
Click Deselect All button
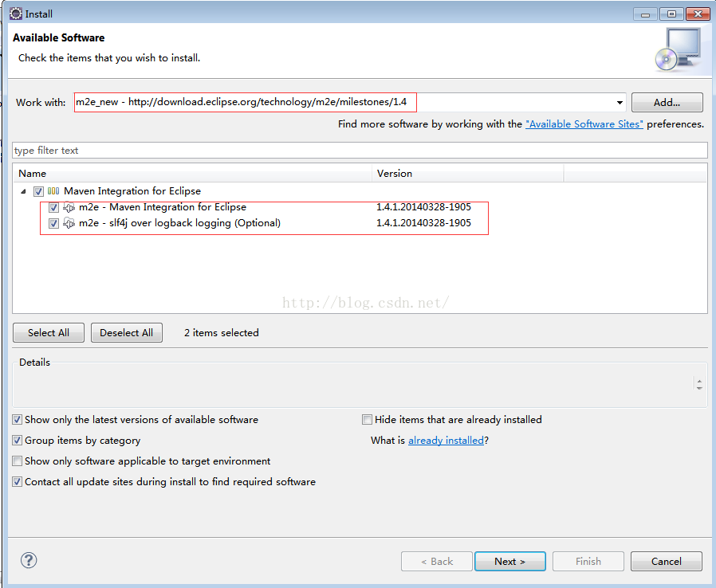(127, 333)
